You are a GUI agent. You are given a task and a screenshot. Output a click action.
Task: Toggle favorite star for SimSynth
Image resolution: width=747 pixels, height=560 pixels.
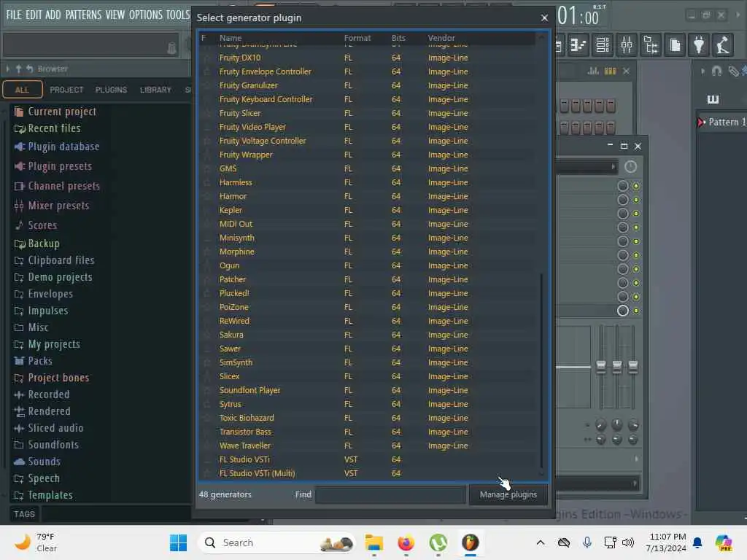click(x=206, y=363)
